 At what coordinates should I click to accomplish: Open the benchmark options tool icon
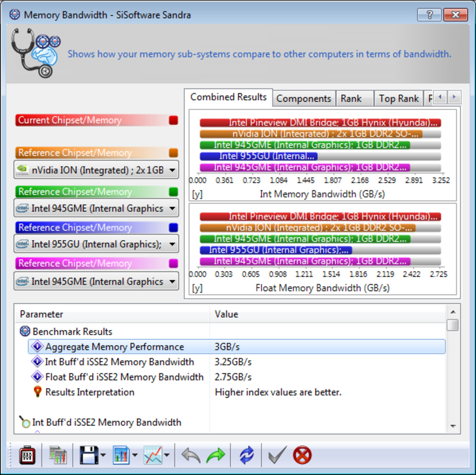point(27,455)
